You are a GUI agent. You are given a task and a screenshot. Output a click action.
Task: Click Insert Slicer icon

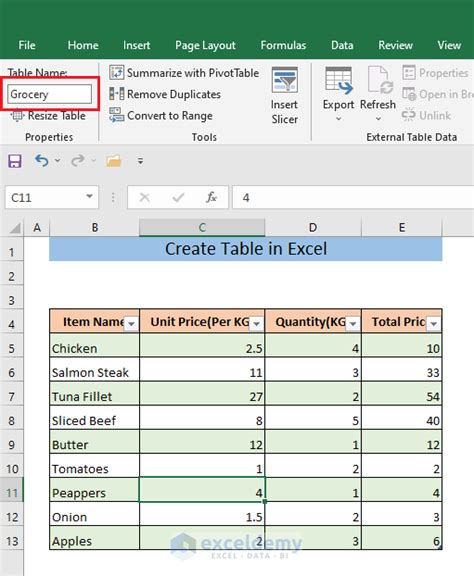(x=284, y=80)
